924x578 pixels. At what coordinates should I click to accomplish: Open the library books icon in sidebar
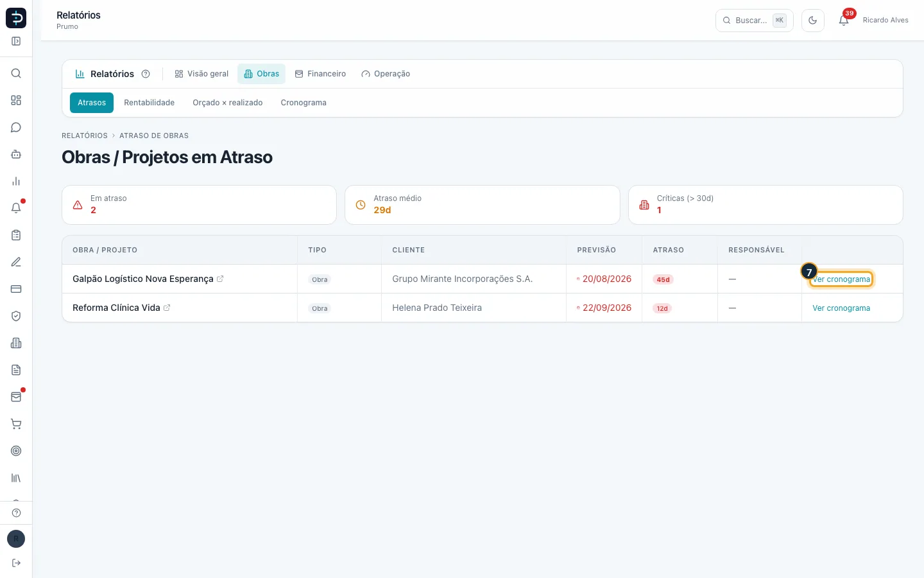16,478
